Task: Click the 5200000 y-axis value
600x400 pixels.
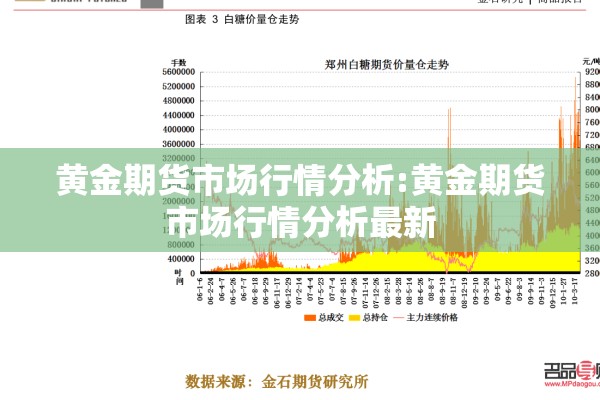Action: 179,87
